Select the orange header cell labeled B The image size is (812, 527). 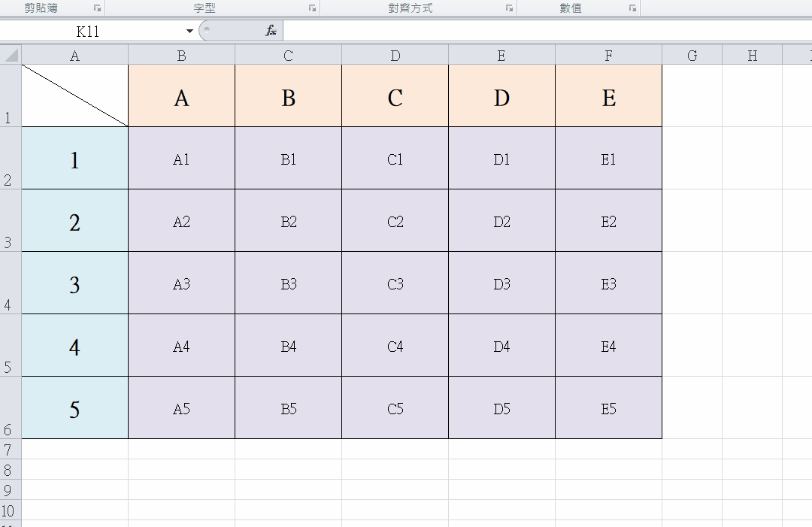click(288, 96)
